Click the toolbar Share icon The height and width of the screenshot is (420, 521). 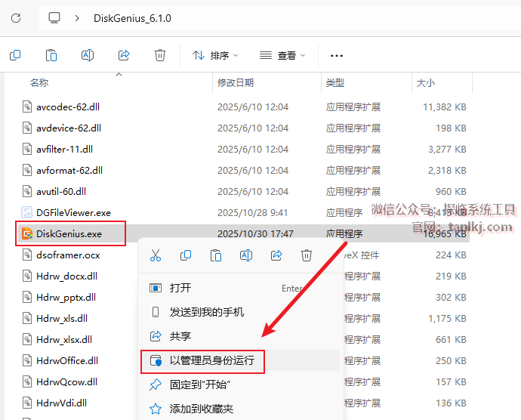124,55
